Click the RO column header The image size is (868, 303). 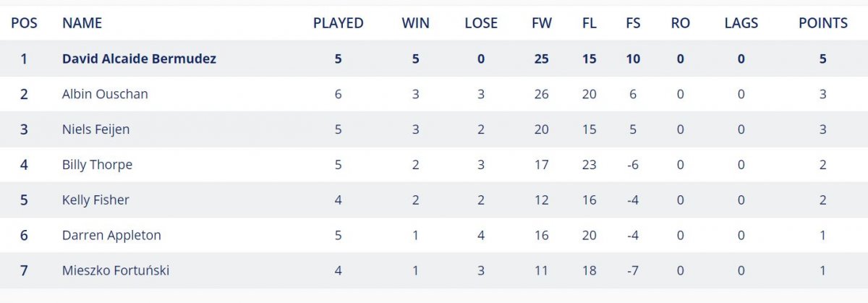tap(680, 23)
